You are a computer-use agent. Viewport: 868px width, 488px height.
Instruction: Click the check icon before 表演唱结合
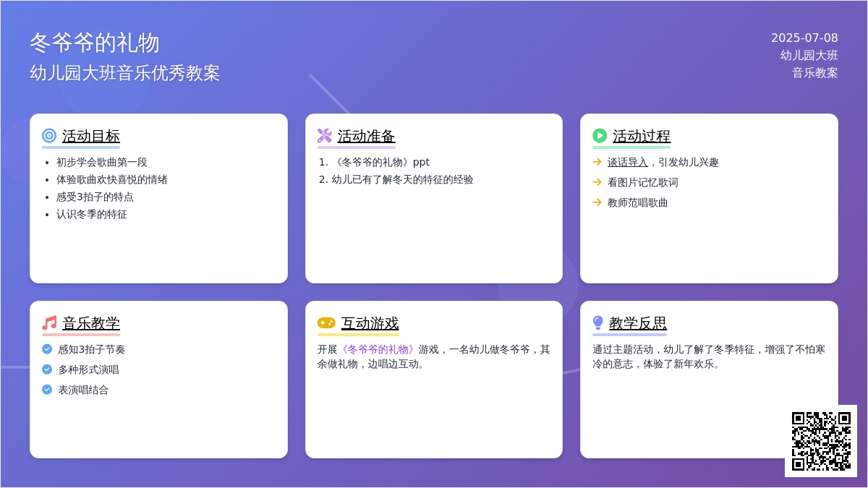pyautogui.click(x=47, y=390)
